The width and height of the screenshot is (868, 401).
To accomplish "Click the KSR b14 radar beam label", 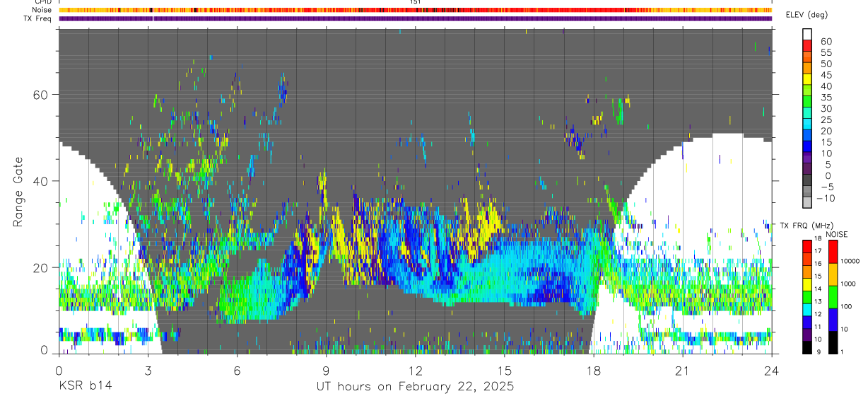I will (85, 387).
